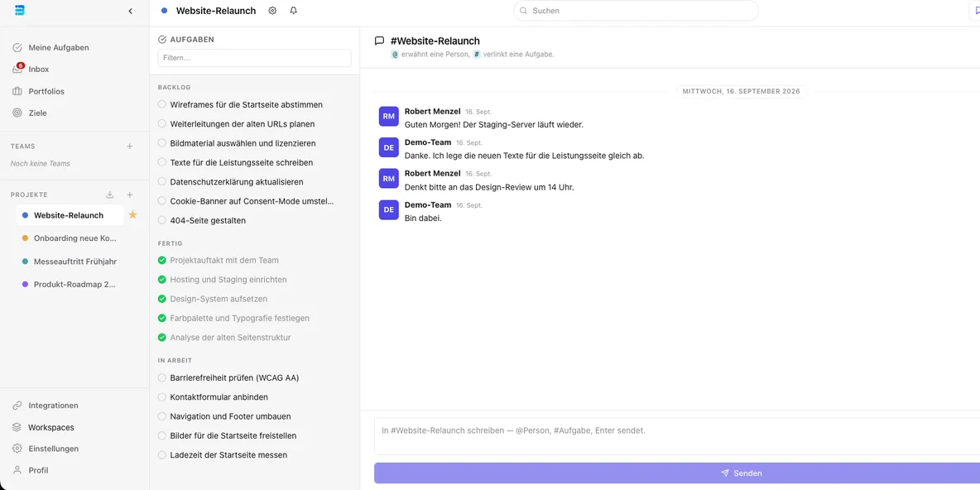Toggle the favorite star for Website-Relaunch
This screenshot has height=490, width=980.
tap(132, 215)
